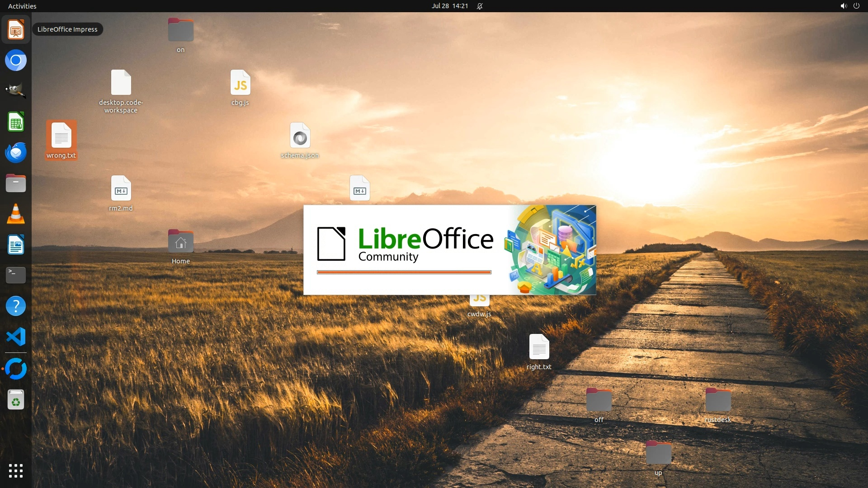Open the Help dock icon
This screenshot has width=868, height=488.
pos(16,306)
